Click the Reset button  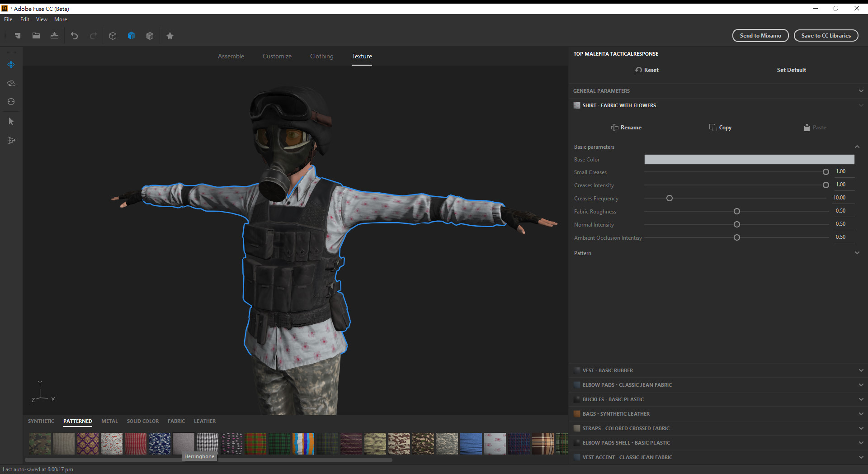646,70
